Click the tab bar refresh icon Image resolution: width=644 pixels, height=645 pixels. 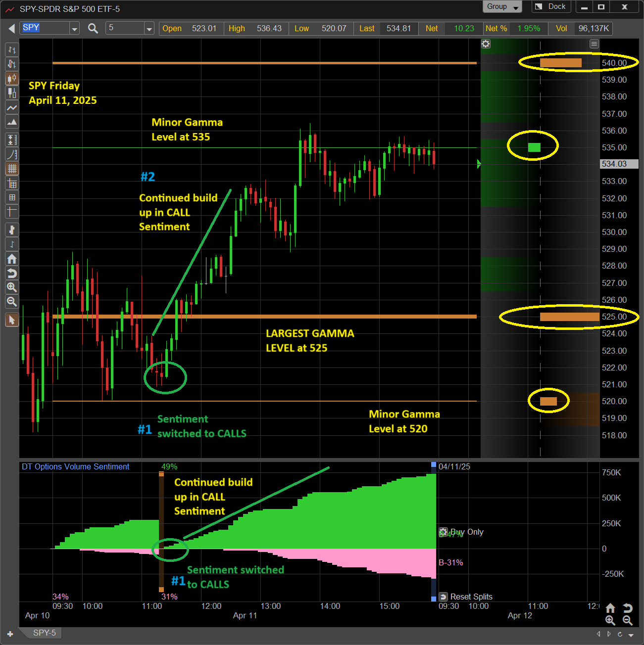[620, 634]
